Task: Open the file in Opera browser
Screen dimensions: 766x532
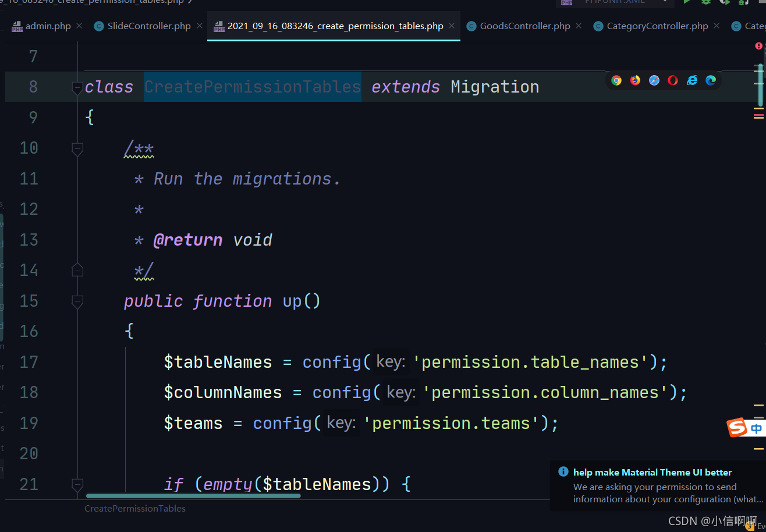Action: (x=673, y=80)
